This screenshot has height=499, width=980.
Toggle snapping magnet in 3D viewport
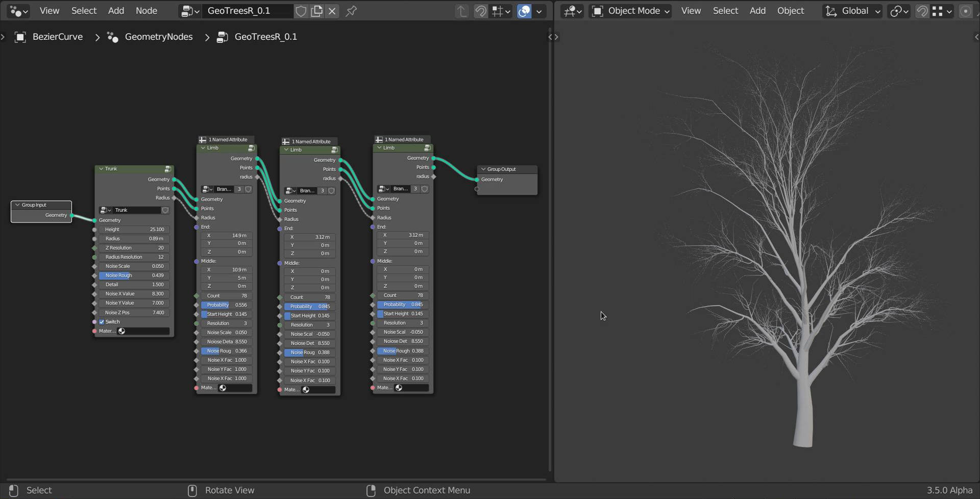tap(922, 11)
